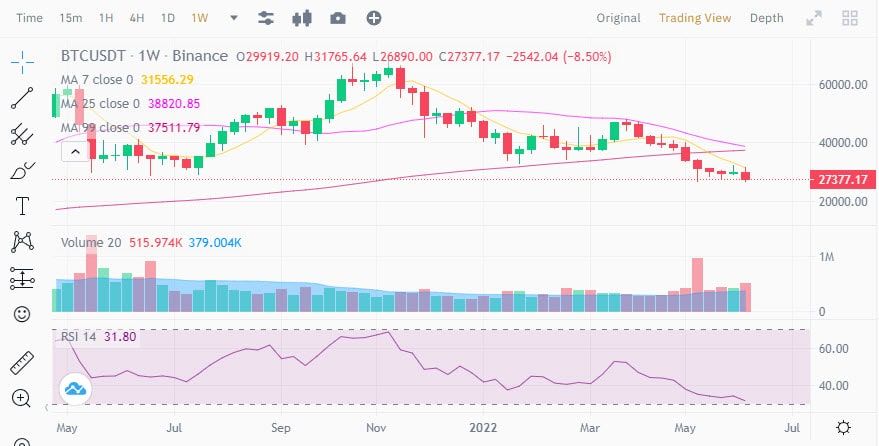879x446 pixels.
Task: Open chart settings gear at bottom right
Action: coord(843,428)
